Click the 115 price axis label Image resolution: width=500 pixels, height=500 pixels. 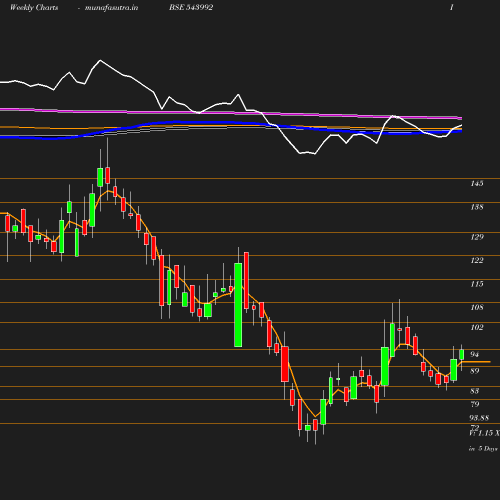(x=477, y=284)
